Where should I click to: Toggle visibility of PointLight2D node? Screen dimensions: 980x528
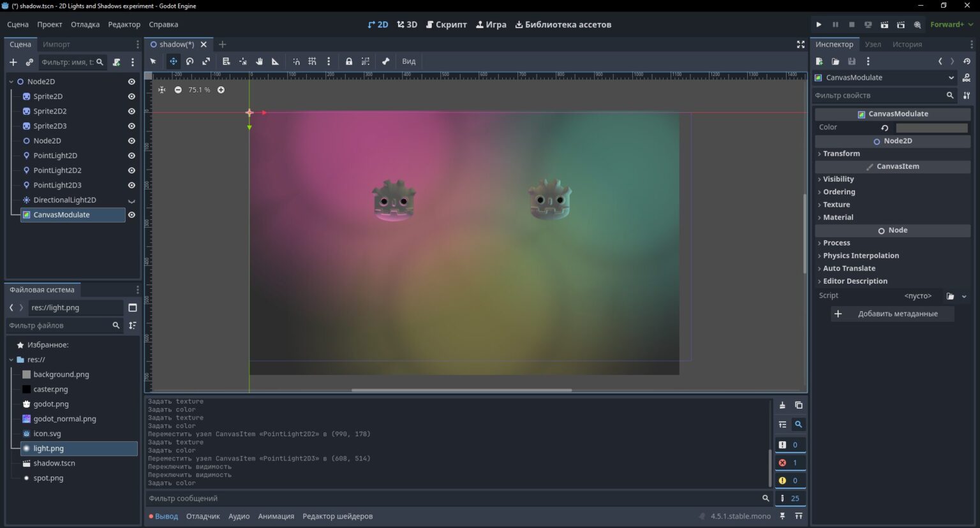tap(131, 156)
